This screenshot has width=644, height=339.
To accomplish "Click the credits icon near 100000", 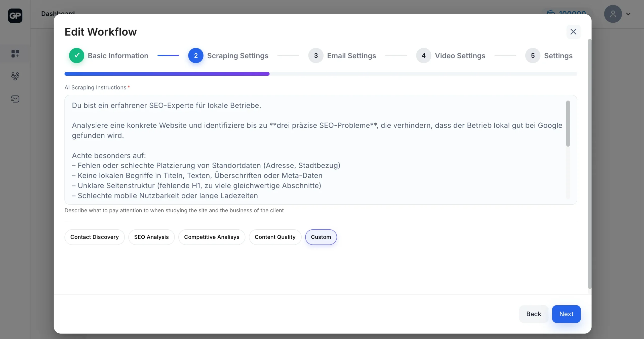I will 551,12.
